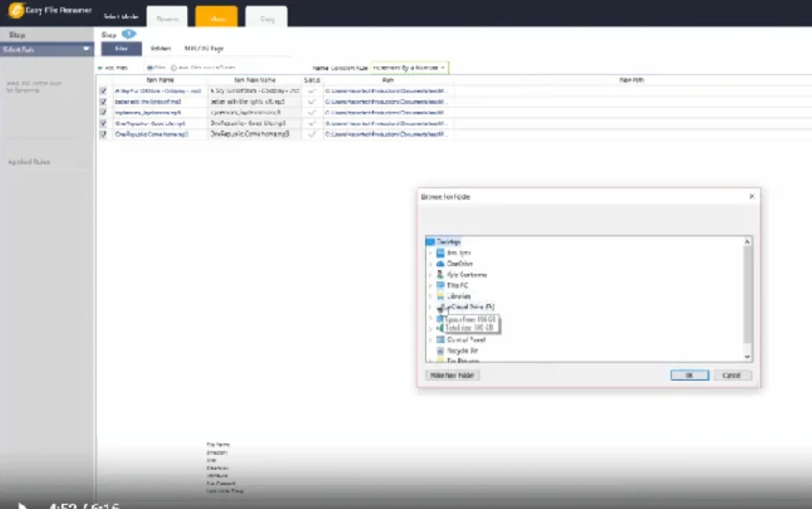The width and height of the screenshot is (812, 509).
Task: Expand the Box Sync tree node
Action: pos(430,252)
